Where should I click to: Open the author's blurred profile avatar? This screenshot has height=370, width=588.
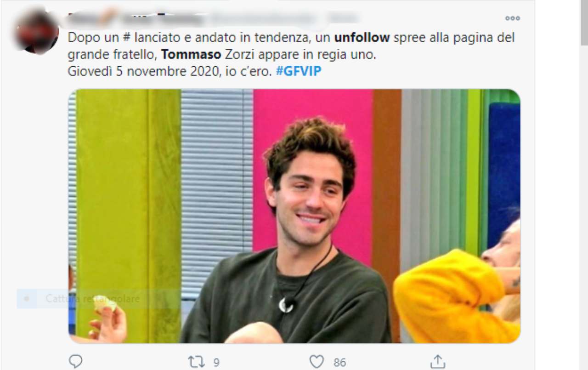point(37,31)
